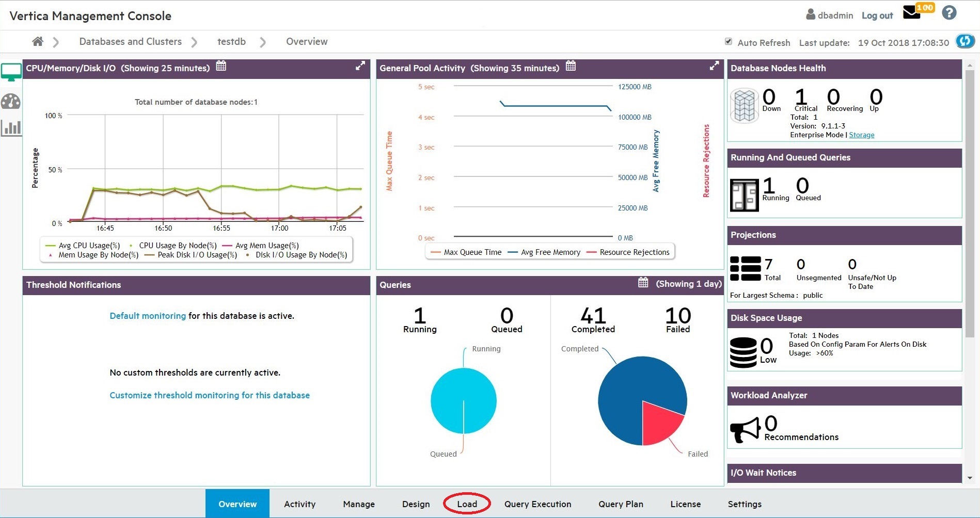Switch to the Load tab
Image resolution: width=980 pixels, height=518 pixels.
(x=467, y=504)
